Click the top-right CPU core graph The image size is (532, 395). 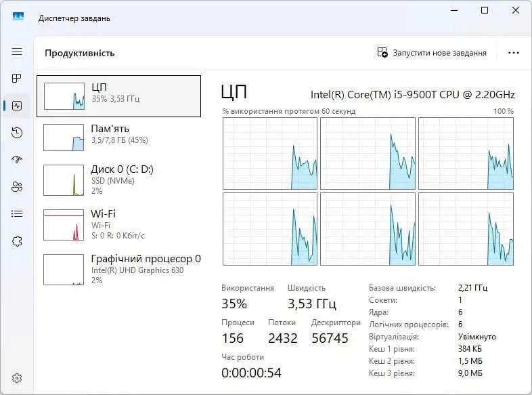(466, 154)
